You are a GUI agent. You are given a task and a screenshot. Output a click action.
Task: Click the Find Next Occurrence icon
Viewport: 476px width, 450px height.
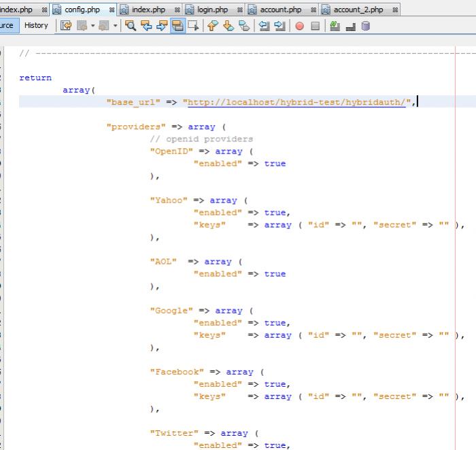click(160, 26)
